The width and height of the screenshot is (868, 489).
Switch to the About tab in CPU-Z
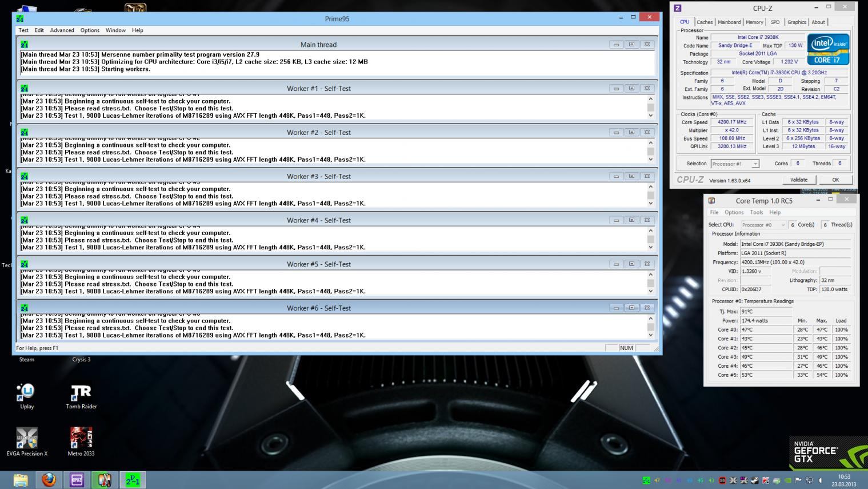pyautogui.click(x=818, y=22)
